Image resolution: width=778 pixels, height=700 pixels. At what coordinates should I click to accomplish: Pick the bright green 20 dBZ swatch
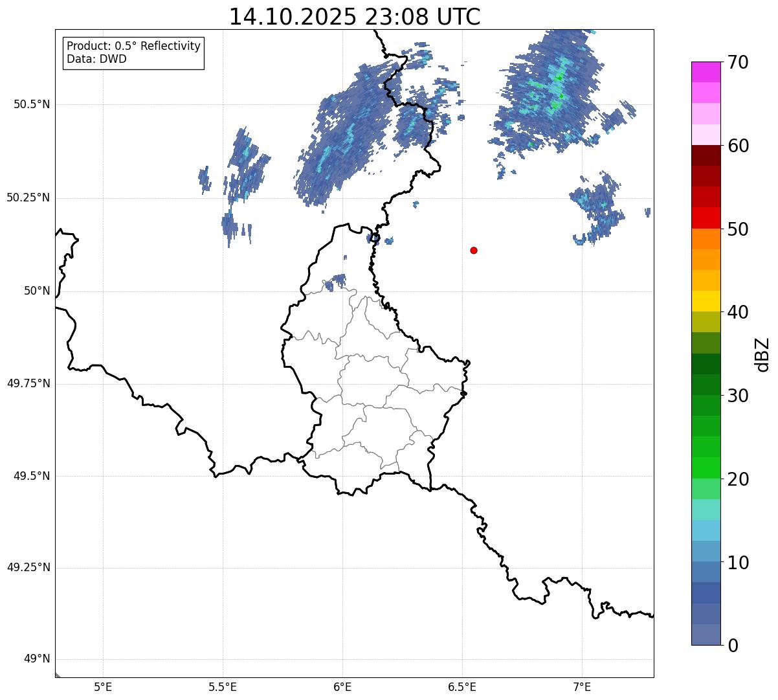[x=706, y=468]
